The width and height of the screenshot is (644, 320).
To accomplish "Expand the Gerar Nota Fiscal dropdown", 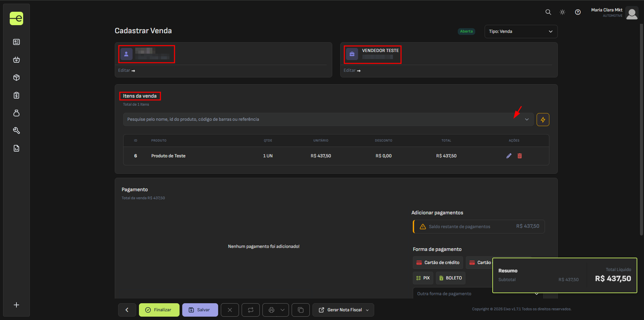I will [x=367, y=310].
